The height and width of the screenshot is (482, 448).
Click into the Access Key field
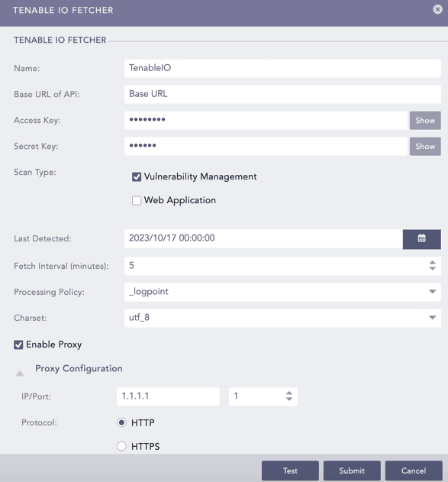pyautogui.click(x=266, y=120)
